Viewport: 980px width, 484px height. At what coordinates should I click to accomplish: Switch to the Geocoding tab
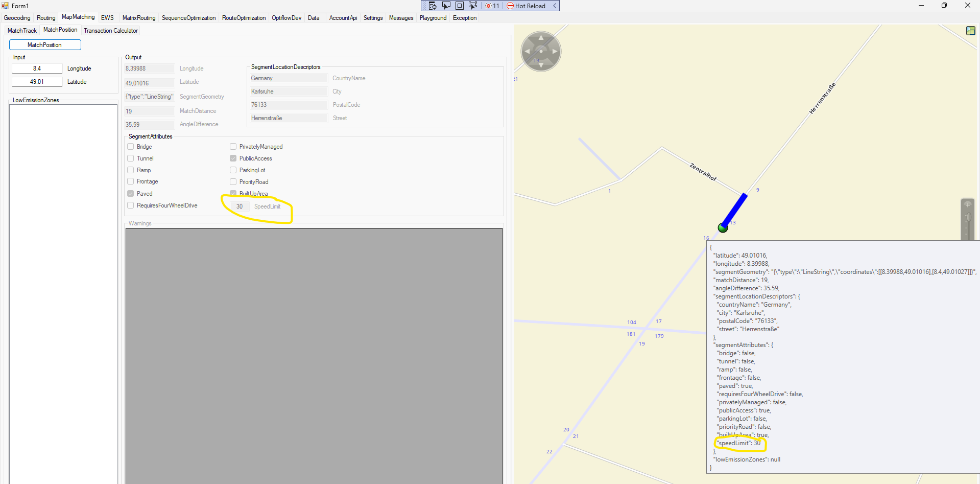point(17,18)
